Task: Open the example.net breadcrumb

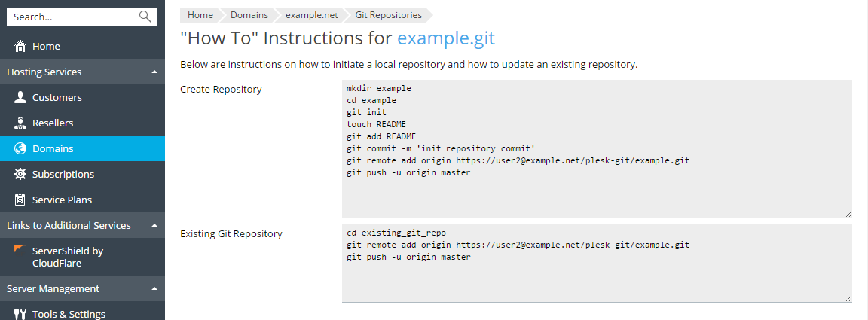Action: [307, 14]
